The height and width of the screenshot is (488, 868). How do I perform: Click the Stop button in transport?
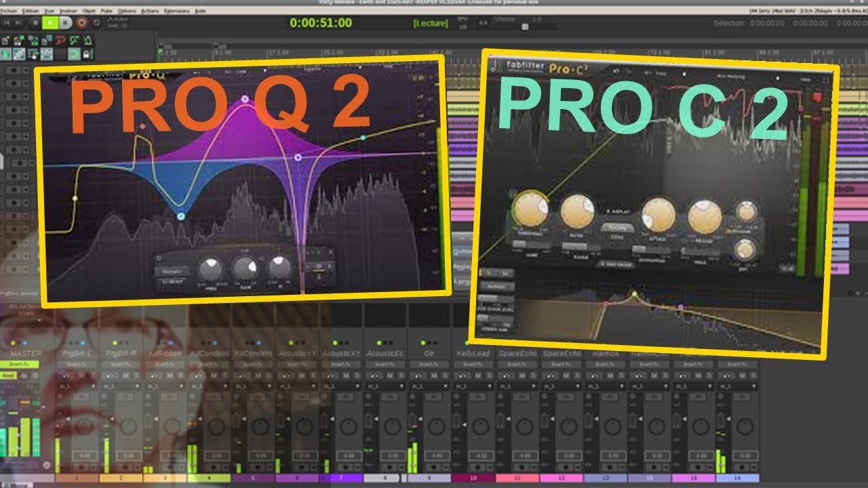click(x=35, y=22)
